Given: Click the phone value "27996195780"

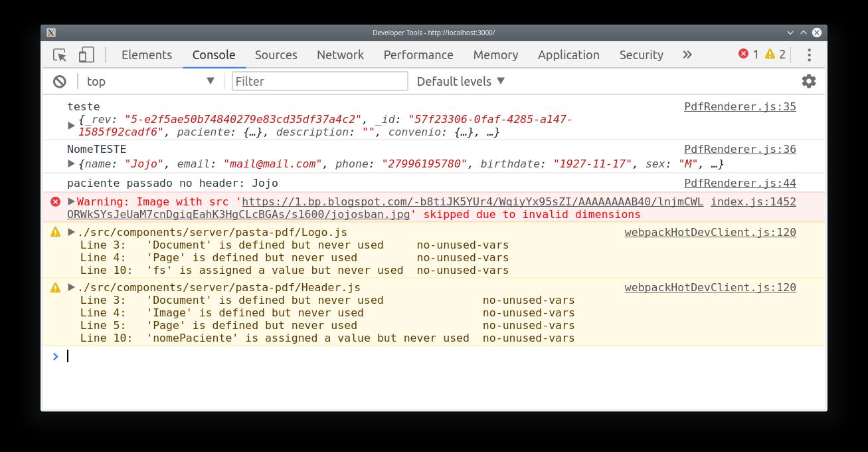Looking at the screenshot, I should pos(424,164).
